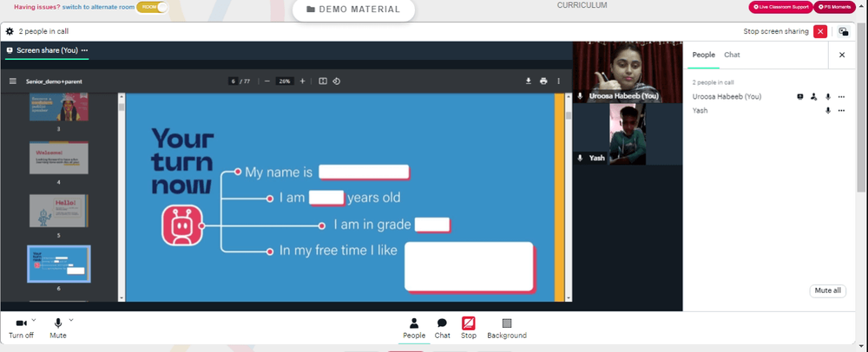868x352 pixels.
Task: Close the People side panel
Action: coord(842,55)
